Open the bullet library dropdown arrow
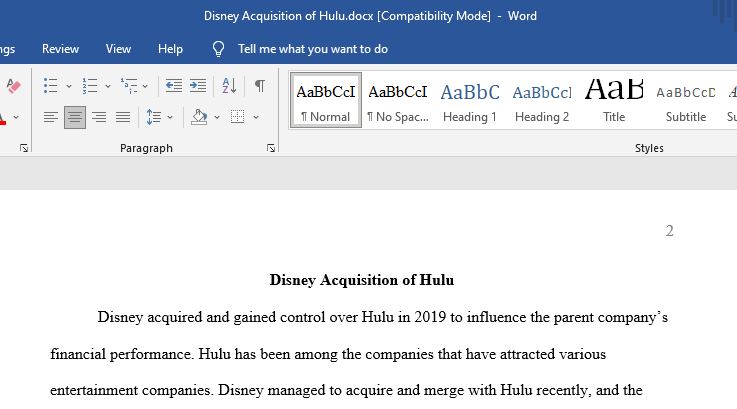 (69, 86)
